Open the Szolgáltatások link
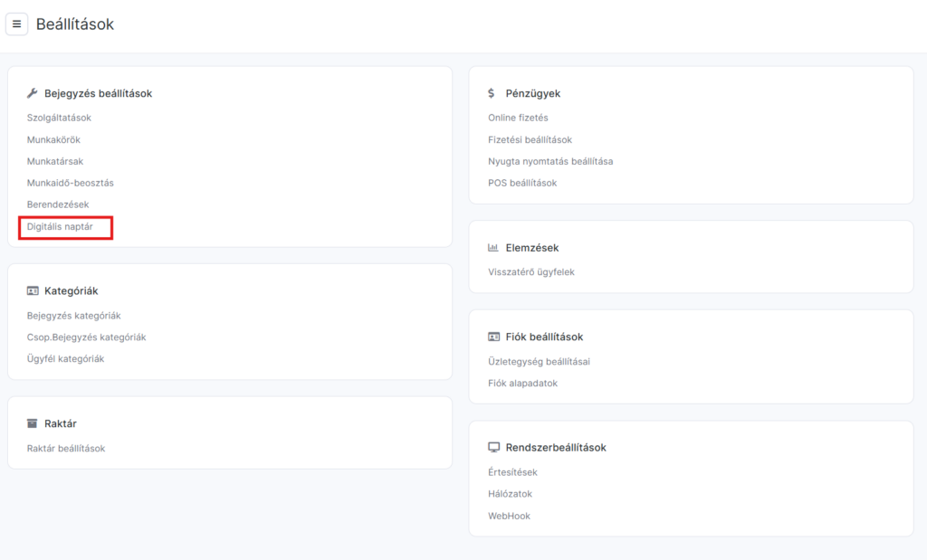Image resolution: width=927 pixels, height=560 pixels. tap(59, 118)
